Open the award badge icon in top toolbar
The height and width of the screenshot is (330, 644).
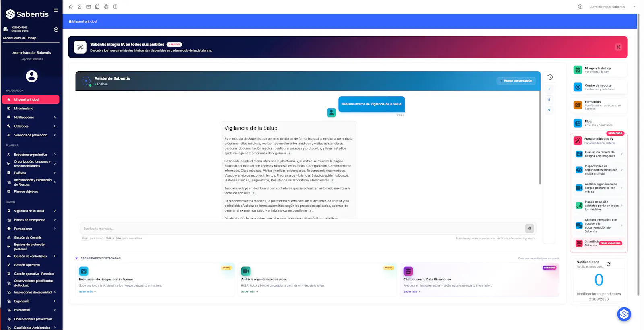point(80,7)
